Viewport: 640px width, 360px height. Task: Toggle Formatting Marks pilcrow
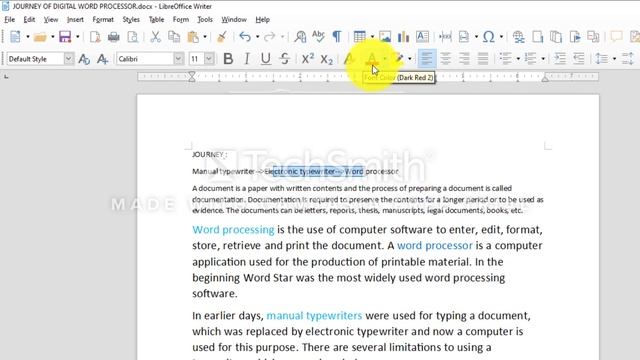pyautogui.click(x=337, y=37)
